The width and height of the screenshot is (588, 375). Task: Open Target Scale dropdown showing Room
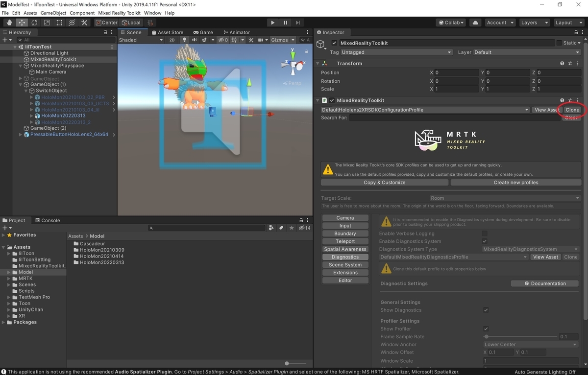click(x=504, y=198)
